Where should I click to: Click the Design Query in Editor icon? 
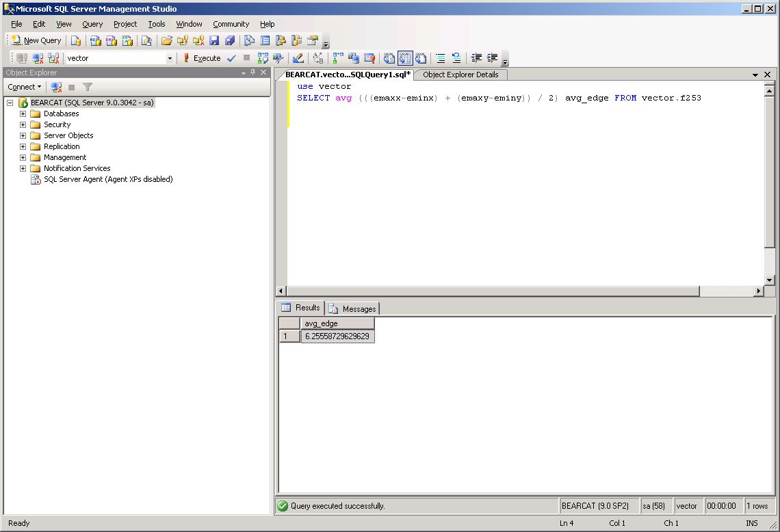tap(298, 58)
